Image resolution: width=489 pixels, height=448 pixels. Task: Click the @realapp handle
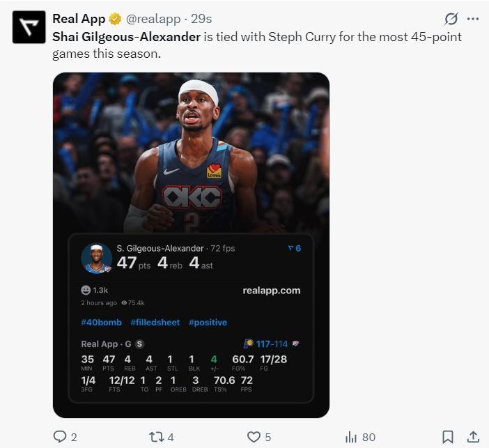pyautogui.click(x=153, y=19)
